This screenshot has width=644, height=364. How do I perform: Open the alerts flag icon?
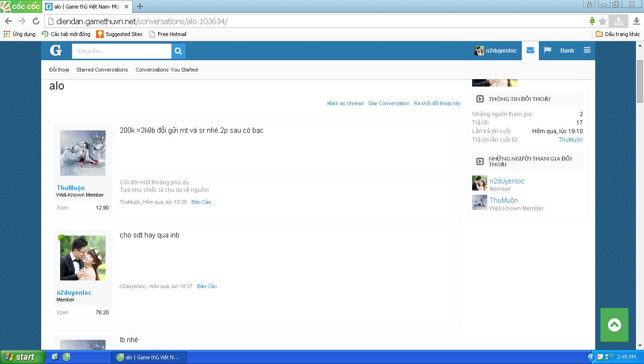(x=547, y=50)
